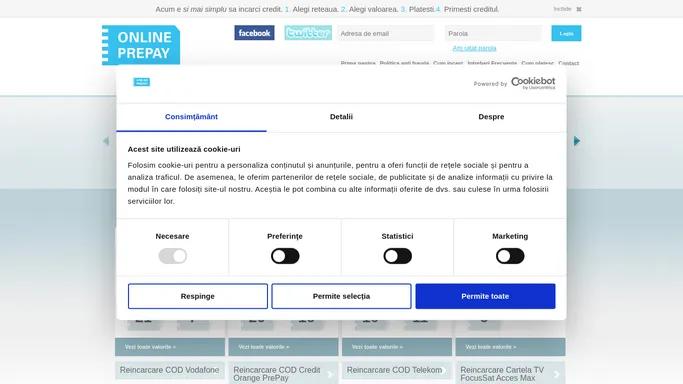Open the Am uitat parola link
The width and height of the screenshot is (683, 384).
coord(474,48)
